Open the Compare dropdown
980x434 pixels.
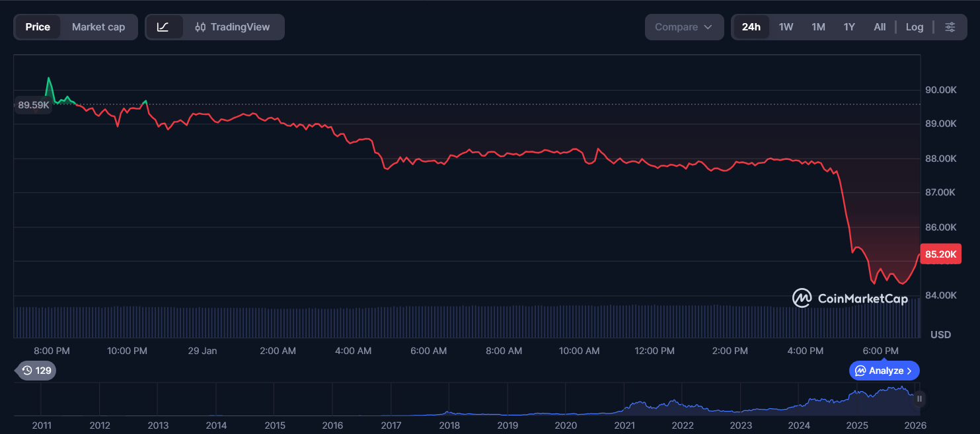[x=685, y=27]
